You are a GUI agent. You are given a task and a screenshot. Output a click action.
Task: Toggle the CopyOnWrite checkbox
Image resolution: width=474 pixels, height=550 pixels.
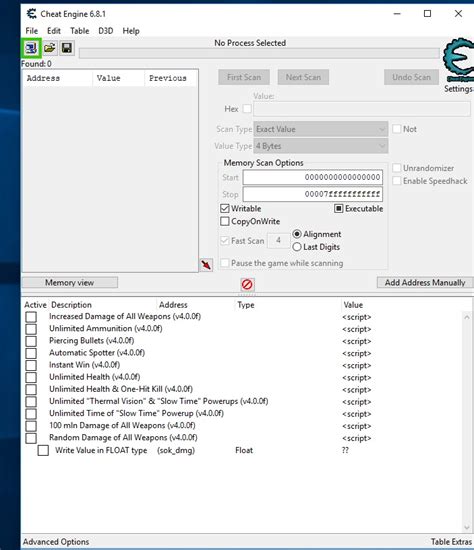click(x=225, y=222)
